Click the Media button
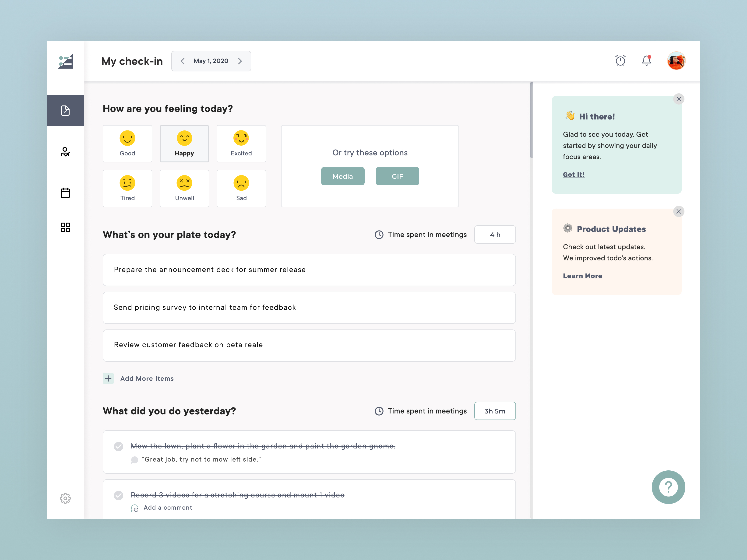Viewport: 747px width, 560px height. coord(343,176)
